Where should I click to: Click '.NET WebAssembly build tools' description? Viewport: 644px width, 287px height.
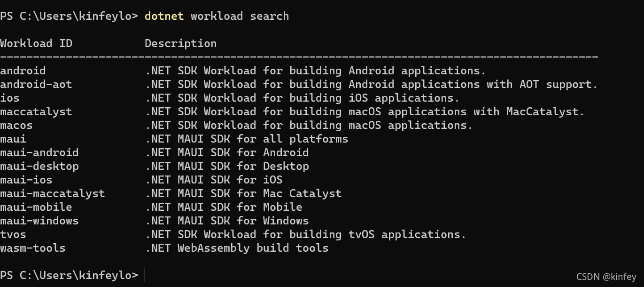[x=237, y=248]
